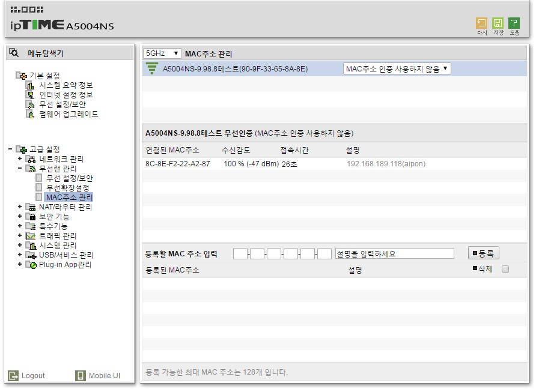Click the 펌웨어 업그레이드 icon

pyautogui.click(x=30, y=114)
